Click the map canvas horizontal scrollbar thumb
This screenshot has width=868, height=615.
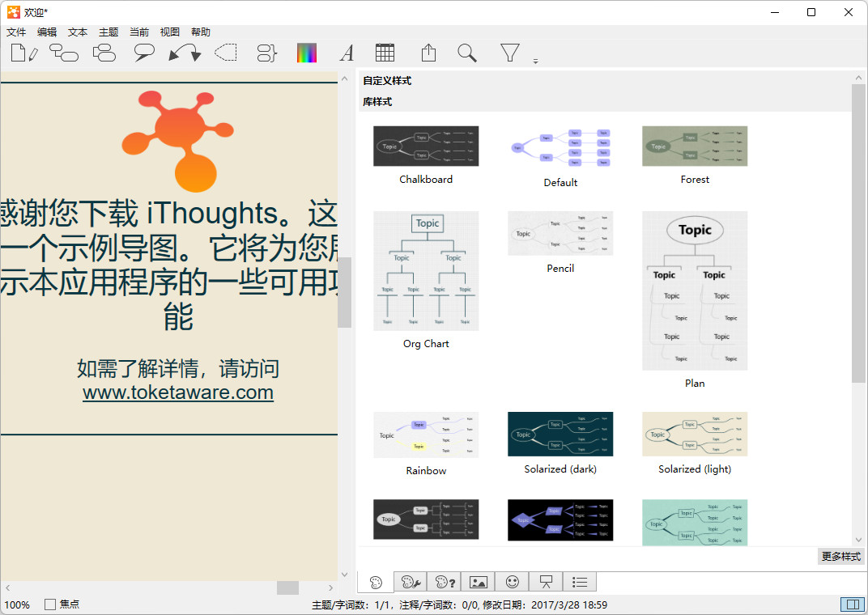288,588
